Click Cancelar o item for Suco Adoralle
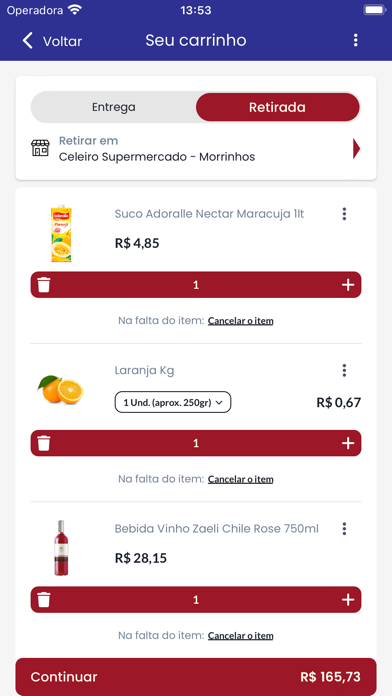This screenshot has height=696, width=392. click(241, 320)
